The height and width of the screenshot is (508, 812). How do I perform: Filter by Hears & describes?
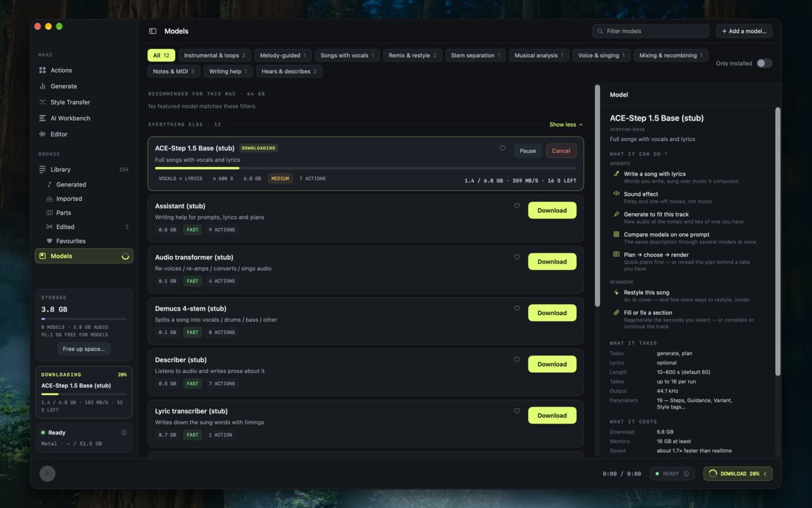(289, 71)
